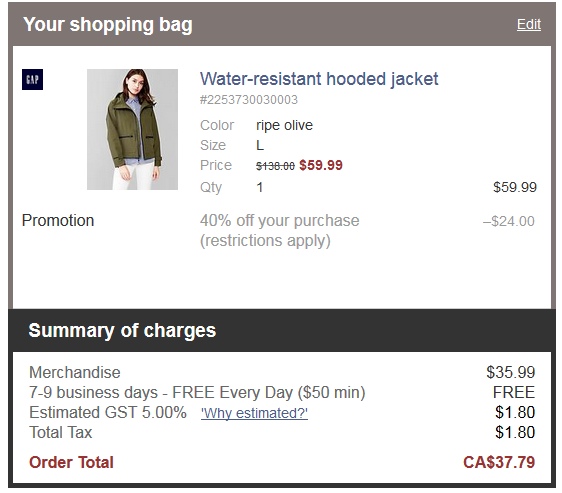Click the red sale price $59.99
The image size is (562, 493).
[321, 165]
